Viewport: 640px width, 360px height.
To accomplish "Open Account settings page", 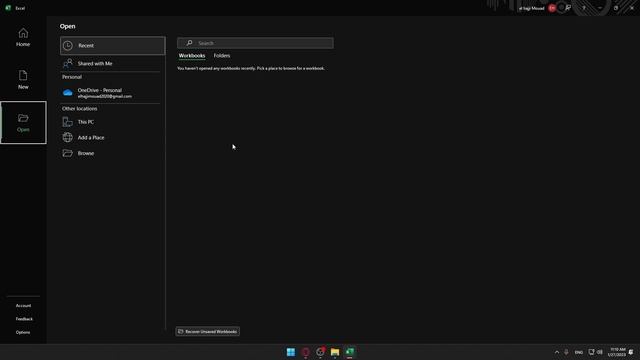I will (x=23, y=305).
